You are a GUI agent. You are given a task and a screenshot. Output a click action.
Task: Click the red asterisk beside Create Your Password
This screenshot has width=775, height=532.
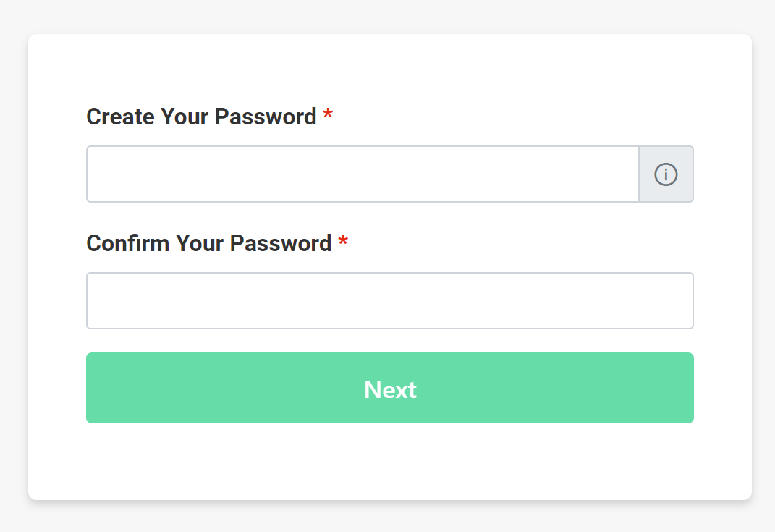(x=328, y=115)
